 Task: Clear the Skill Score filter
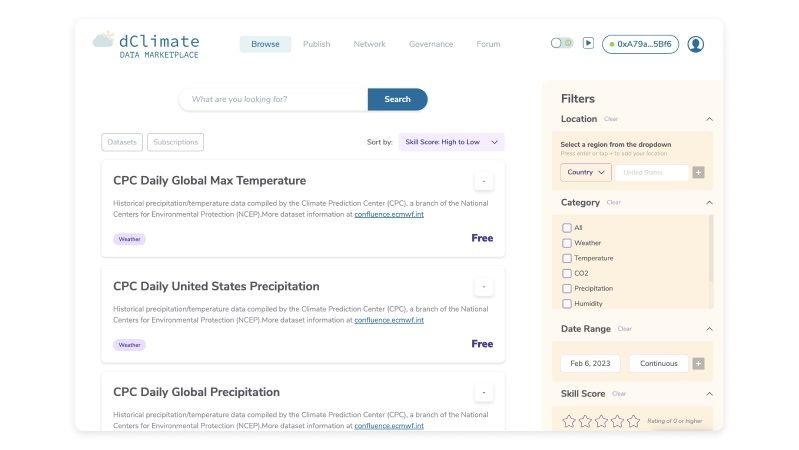coord(619,394)
